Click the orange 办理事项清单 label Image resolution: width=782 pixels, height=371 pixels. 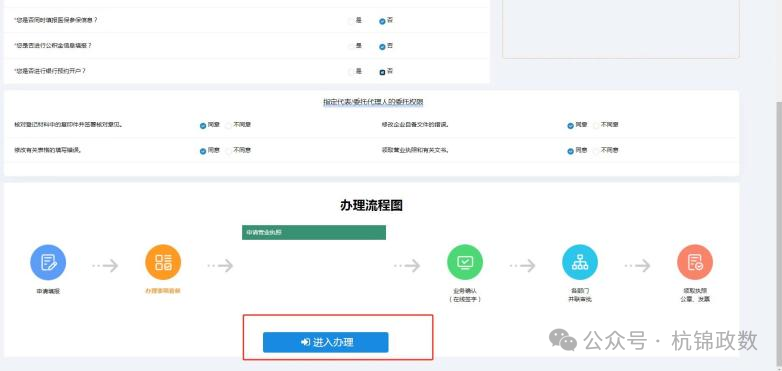[163, 291]
